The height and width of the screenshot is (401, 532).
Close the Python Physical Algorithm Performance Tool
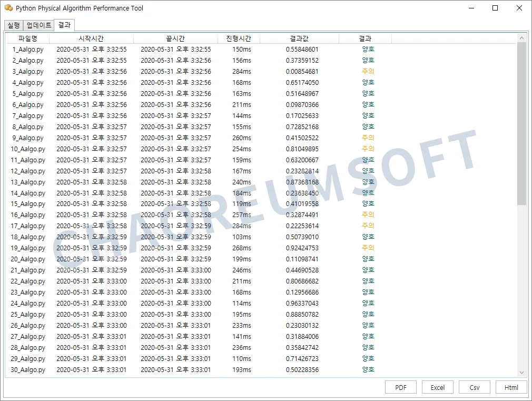[519, 8]
